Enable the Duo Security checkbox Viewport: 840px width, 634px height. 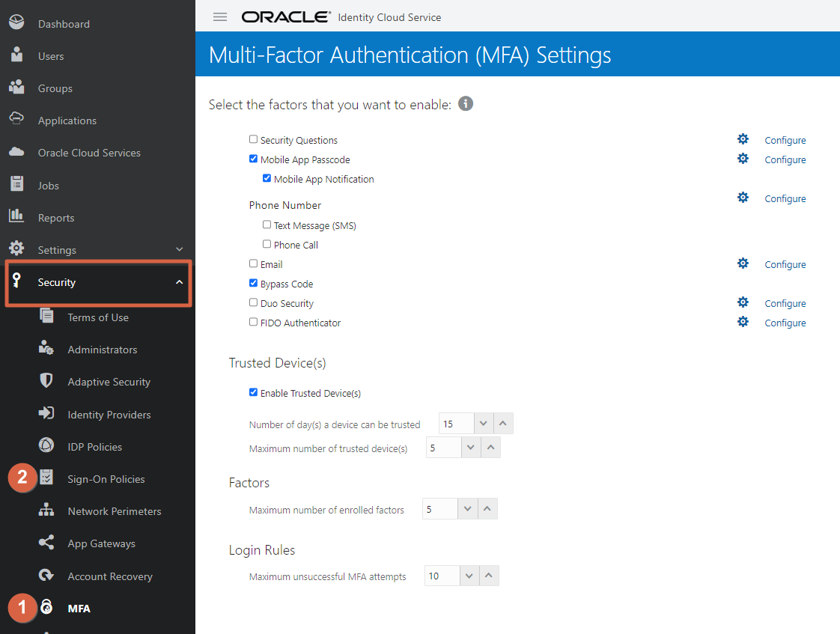pyautogui.click(x=253, y=302)
